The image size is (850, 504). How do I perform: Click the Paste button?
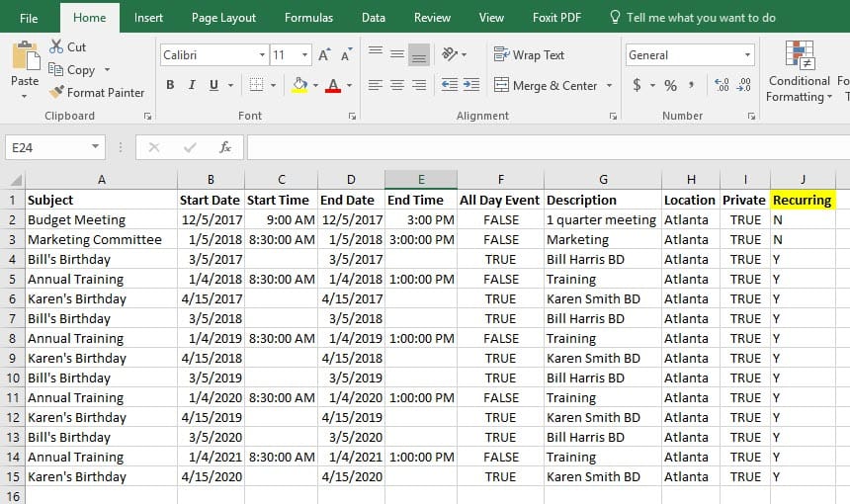25,65
